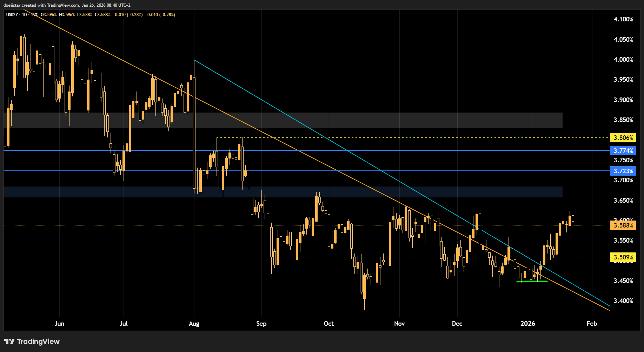This screenshot has height=352, width=644.
Task: Click the TradingView logo icon
Action: click(9, 341)
